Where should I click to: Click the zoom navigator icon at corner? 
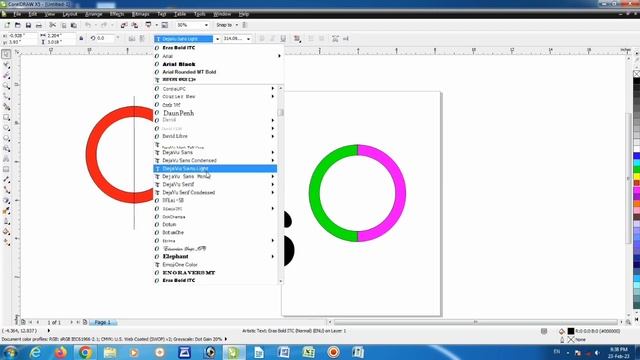[x=629, y=322]
